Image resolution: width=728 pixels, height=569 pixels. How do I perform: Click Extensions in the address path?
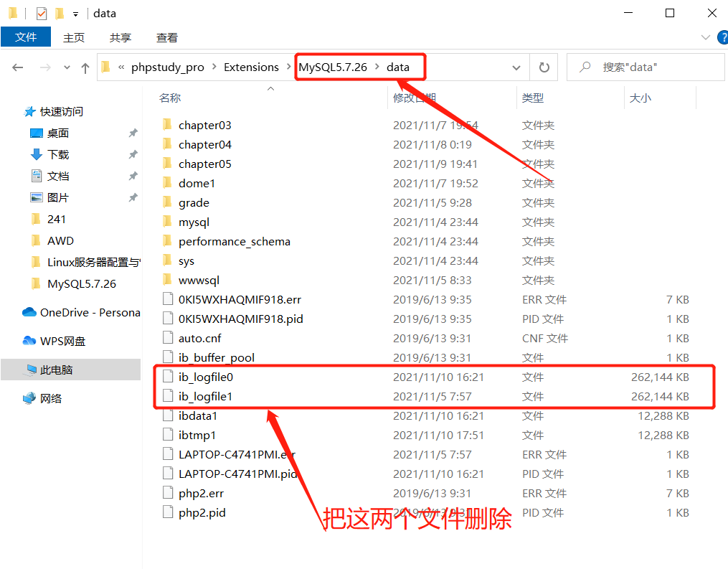(251, 67)
